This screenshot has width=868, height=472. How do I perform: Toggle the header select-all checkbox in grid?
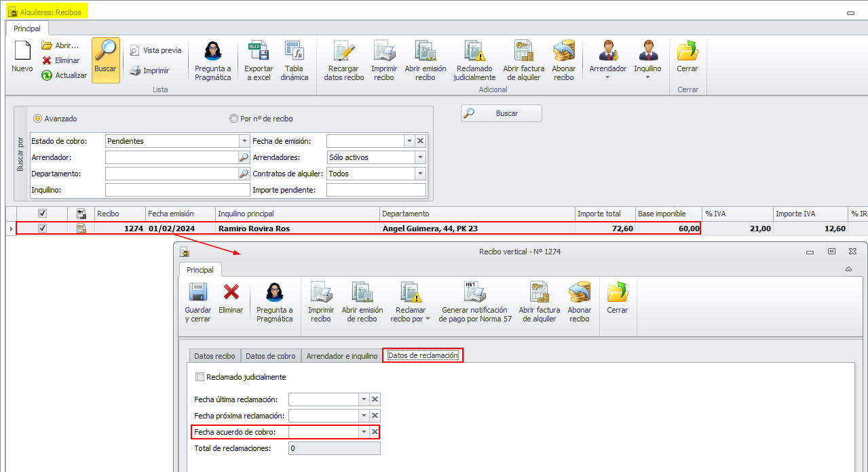(43, 214)
